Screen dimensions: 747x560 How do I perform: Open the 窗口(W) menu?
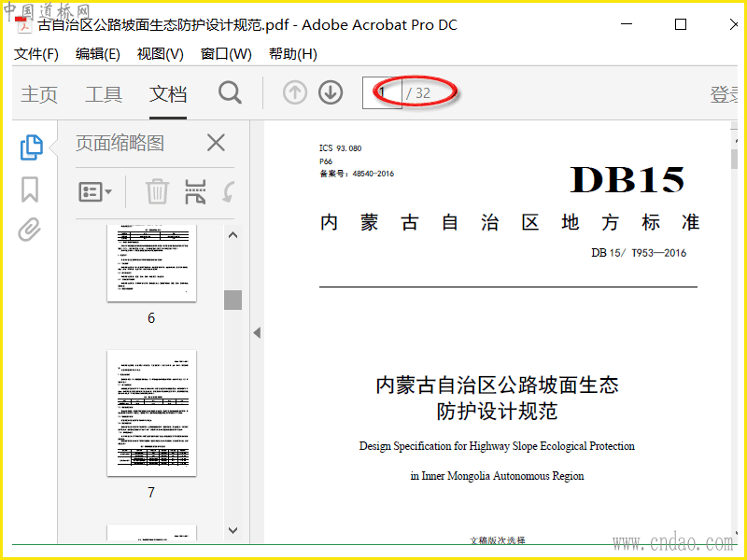226,54
